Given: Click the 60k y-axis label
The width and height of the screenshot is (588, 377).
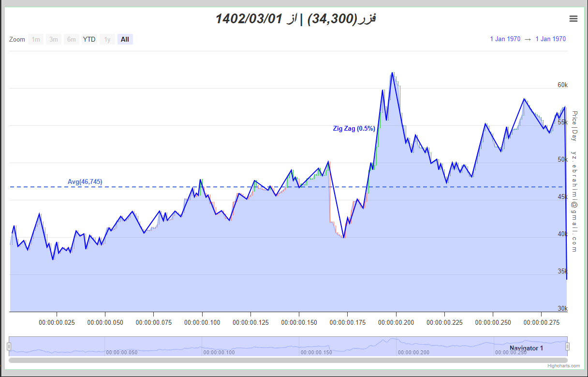Looking at the screenshot, I should (x=562, y=85).
